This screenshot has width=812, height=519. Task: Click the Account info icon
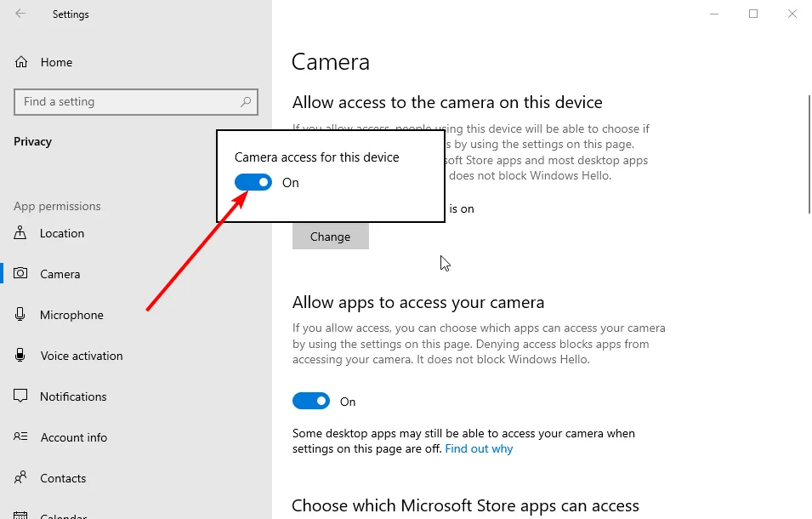pos(21,437)
